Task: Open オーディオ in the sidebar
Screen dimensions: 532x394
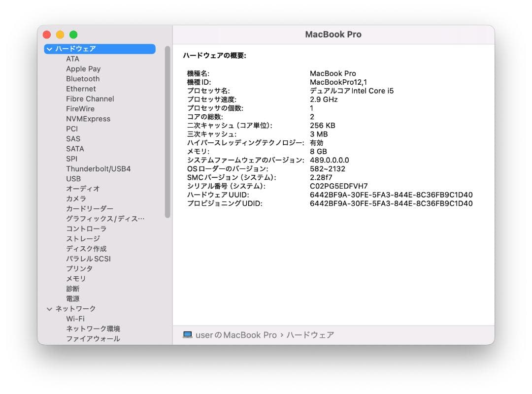Action: (x=83, y=189)
